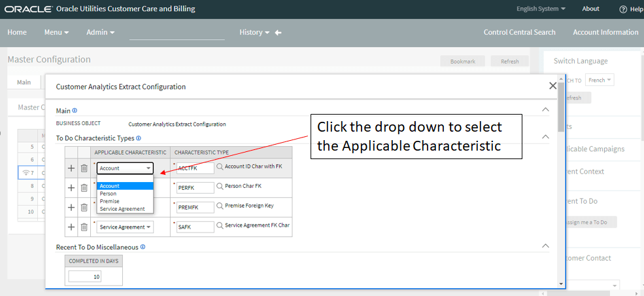Add a row next to Service Agreement
The width and height of the screenshot is (644, 296).
[x=71, y=227]
